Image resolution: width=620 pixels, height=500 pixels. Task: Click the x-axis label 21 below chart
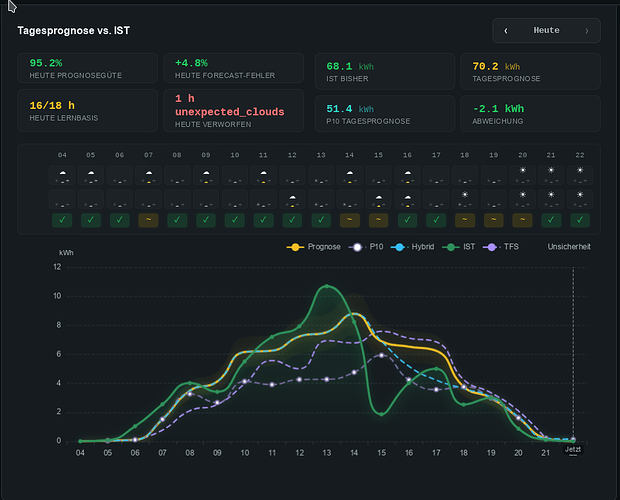pos(546,453)
